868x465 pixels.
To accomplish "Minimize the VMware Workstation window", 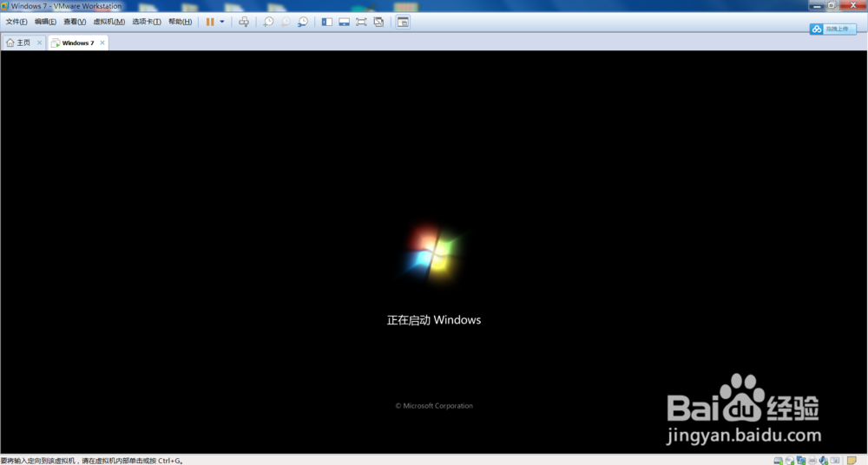I will 817,5.
